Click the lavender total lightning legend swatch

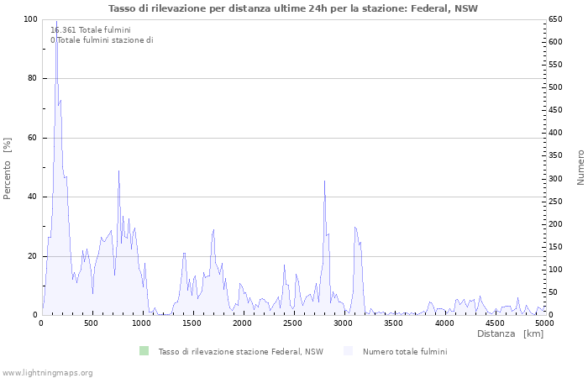point(348,351)
